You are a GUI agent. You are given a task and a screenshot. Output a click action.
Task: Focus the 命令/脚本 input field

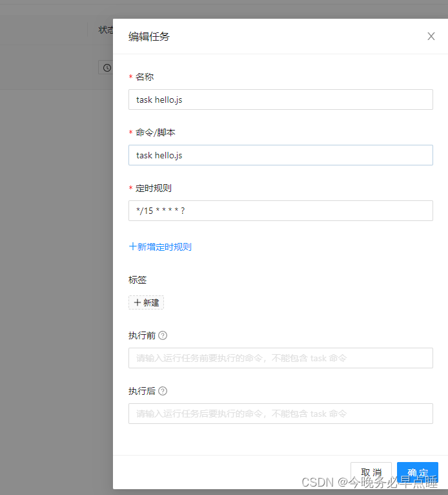(x=281, y=155)
